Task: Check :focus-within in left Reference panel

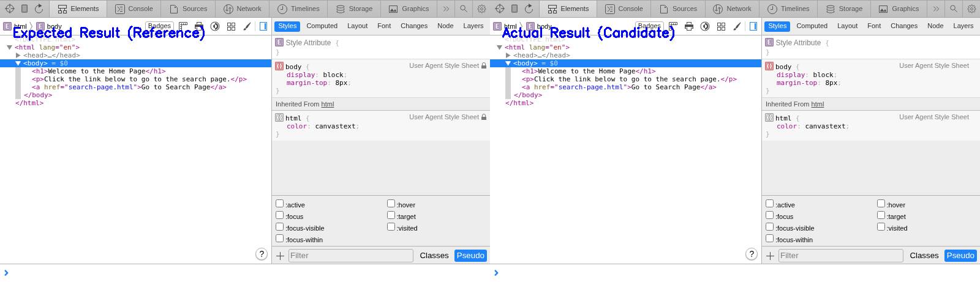Action: pos(280,239)
